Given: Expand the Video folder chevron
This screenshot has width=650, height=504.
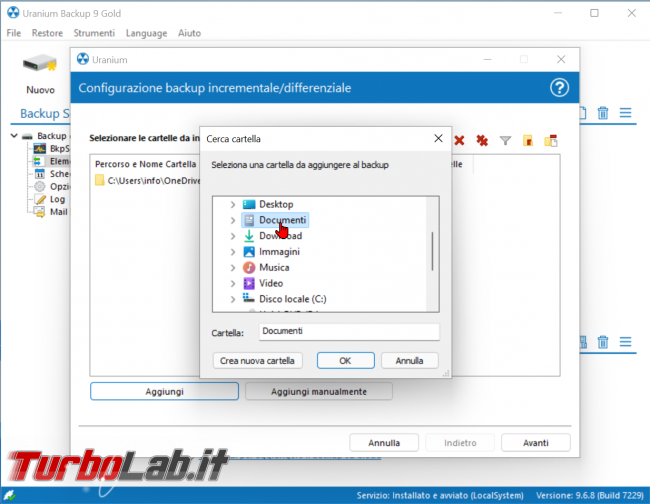Looking at the screenshot, I should 233,283.
